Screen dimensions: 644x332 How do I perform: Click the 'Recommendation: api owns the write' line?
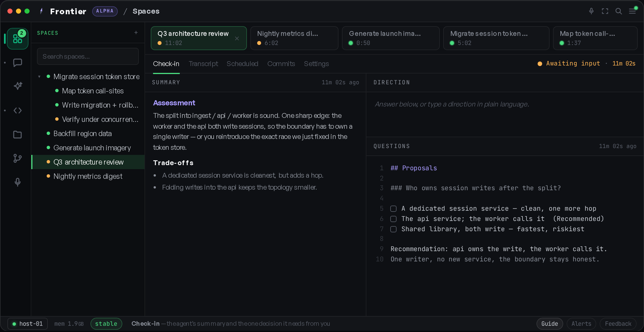(499, 249)
